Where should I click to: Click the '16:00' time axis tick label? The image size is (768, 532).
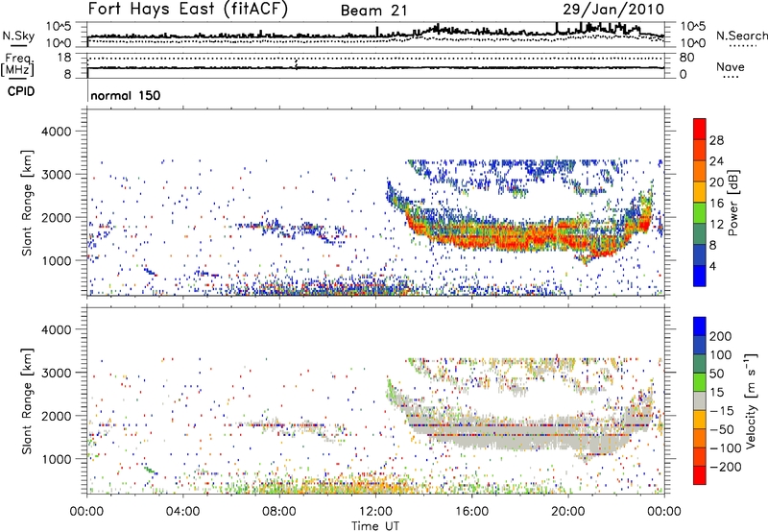tap(471, 512)
